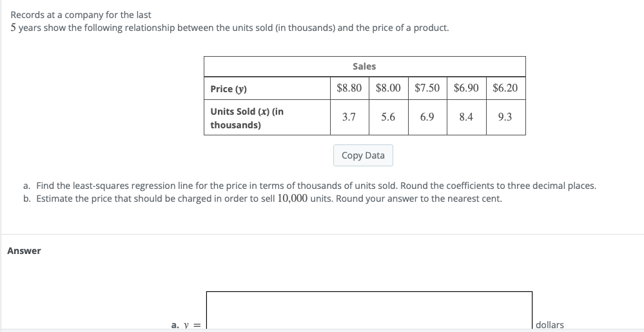644x332 pixels.
Task: Select the $8.80 price cell
Action: tap(349, 88)
